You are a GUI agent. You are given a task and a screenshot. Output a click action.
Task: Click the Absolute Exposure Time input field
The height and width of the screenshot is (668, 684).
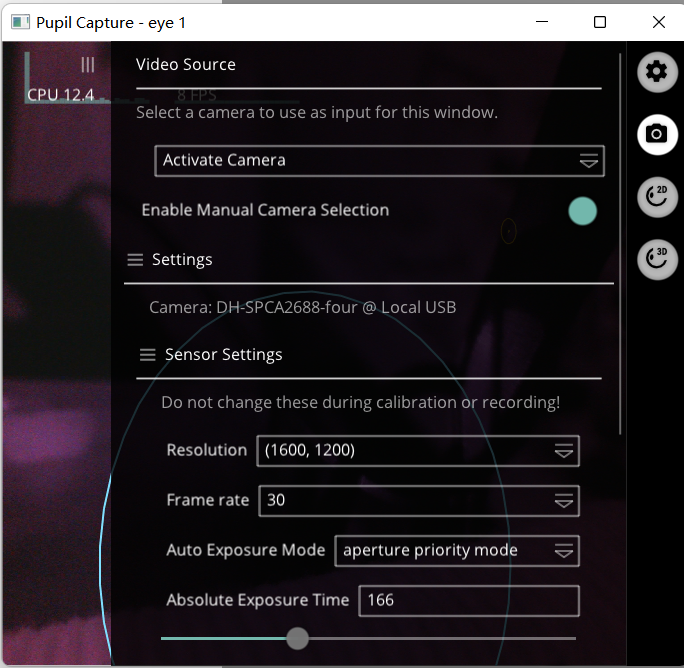469,601
